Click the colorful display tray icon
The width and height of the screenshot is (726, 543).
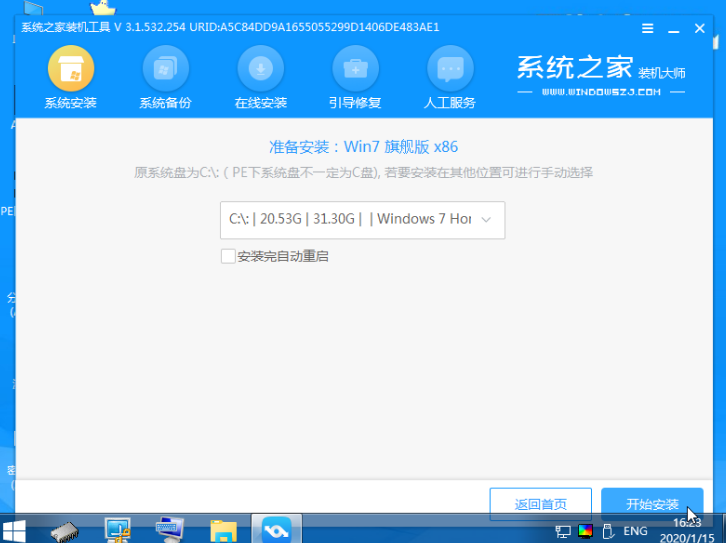[585, 531]
